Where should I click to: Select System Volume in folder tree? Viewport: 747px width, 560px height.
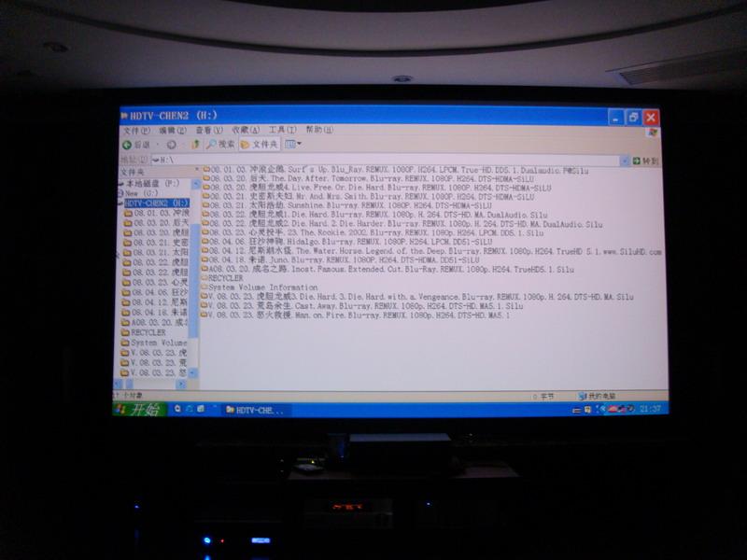[x=154, y=343]
